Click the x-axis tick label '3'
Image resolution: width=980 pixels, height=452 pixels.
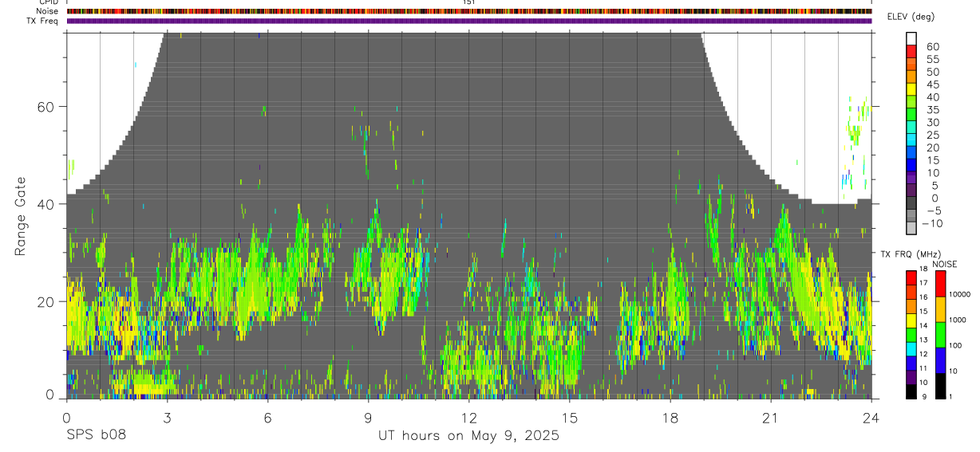(x=167, y=418)
